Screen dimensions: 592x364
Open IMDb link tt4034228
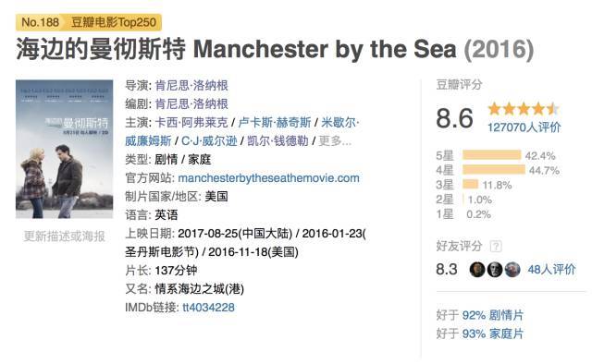[208, 307]
